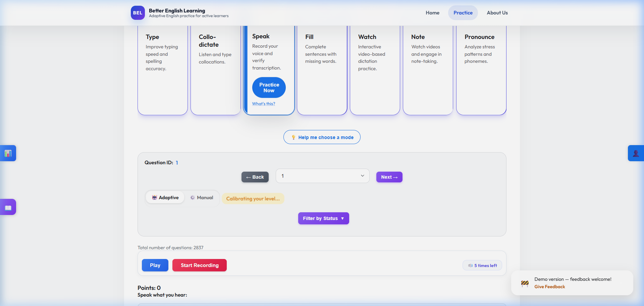Screen dimensions: 644x306
Task: Click the lightbulb icon in Help me choose
Action: click(x=293, y=137)
